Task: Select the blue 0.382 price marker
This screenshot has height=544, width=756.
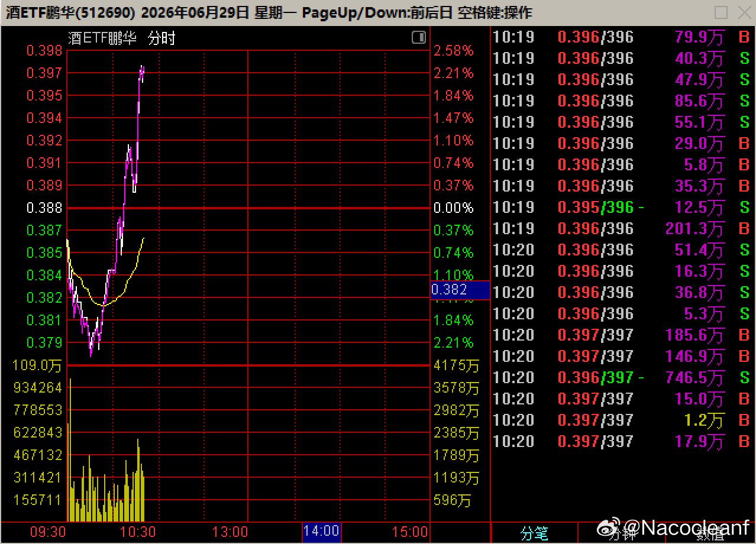Action: (460, 290)
